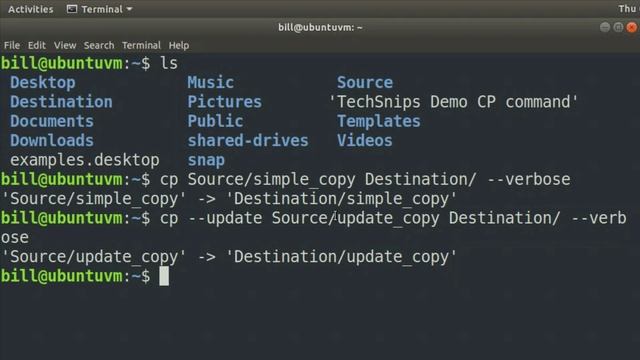Click the snap directory name
Screen dimensions: 640x360
coord(206,160)
